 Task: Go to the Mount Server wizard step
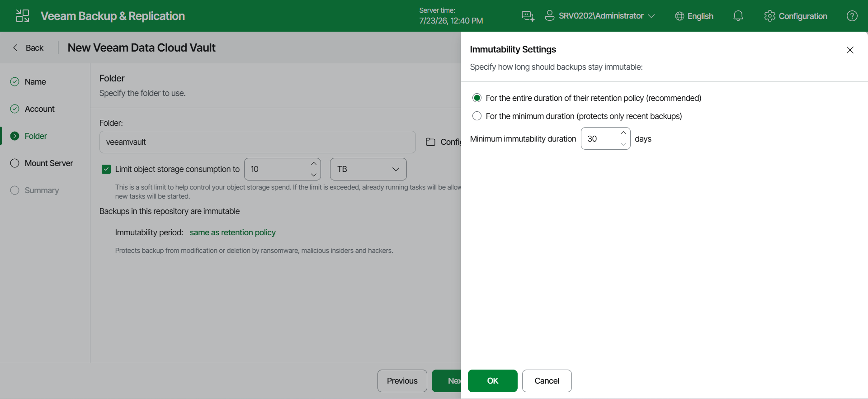(49, 163)
